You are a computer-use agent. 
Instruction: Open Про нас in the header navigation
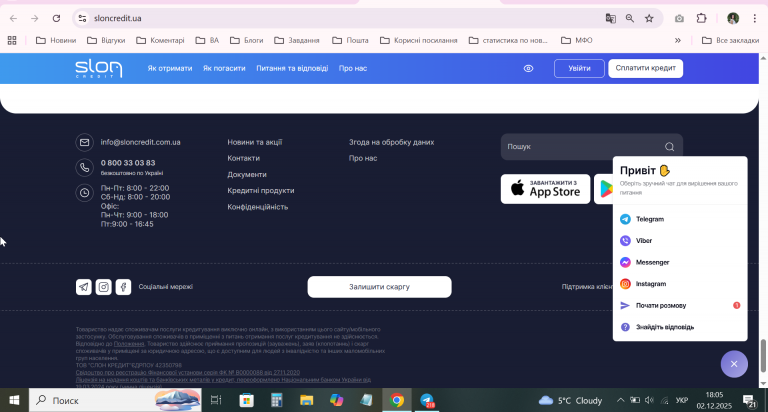pos(353,69)
